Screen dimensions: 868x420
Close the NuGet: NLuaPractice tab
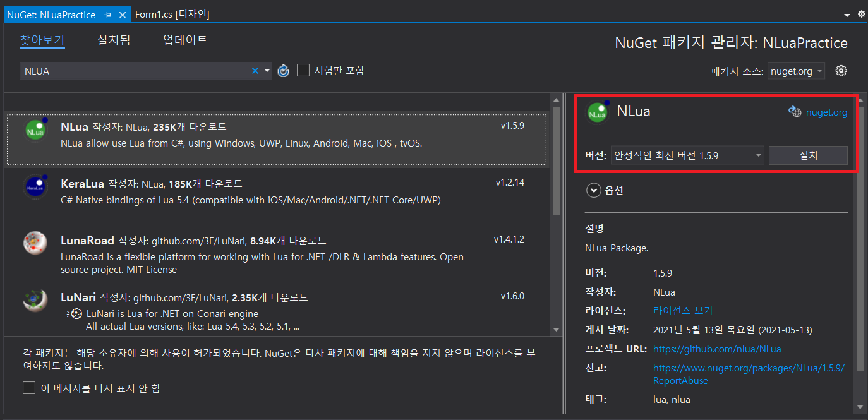click(x=123, y=15)
